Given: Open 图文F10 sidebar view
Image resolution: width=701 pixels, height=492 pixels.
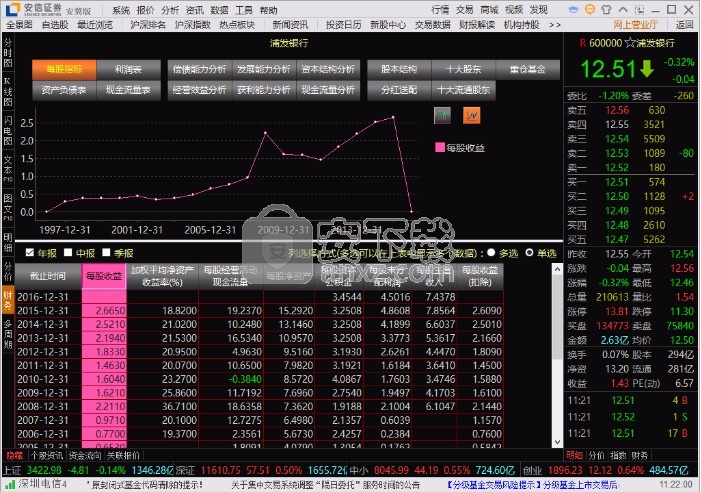Looking at the screenshot, I should (8, 207).
